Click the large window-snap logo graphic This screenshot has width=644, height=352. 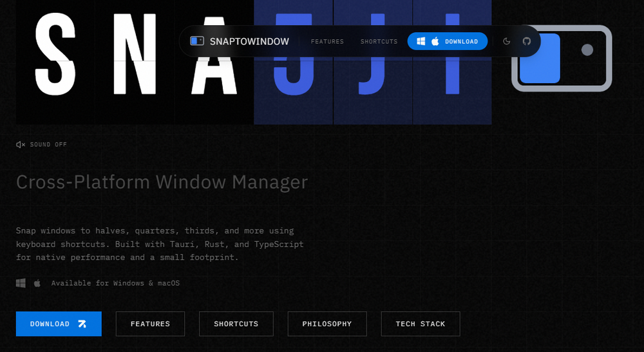tap(562, 59)
